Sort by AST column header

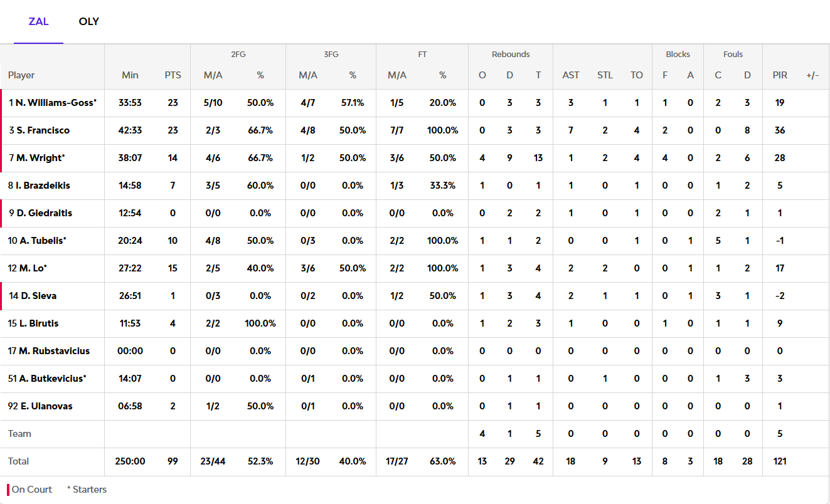pos(571,75)
